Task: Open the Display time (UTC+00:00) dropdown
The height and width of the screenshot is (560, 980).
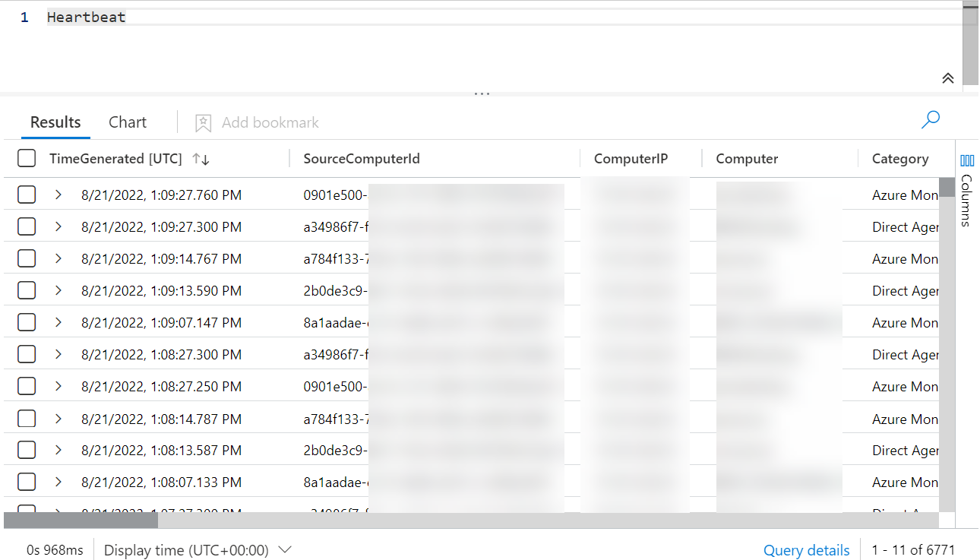Action: click(x=198, y=549)
